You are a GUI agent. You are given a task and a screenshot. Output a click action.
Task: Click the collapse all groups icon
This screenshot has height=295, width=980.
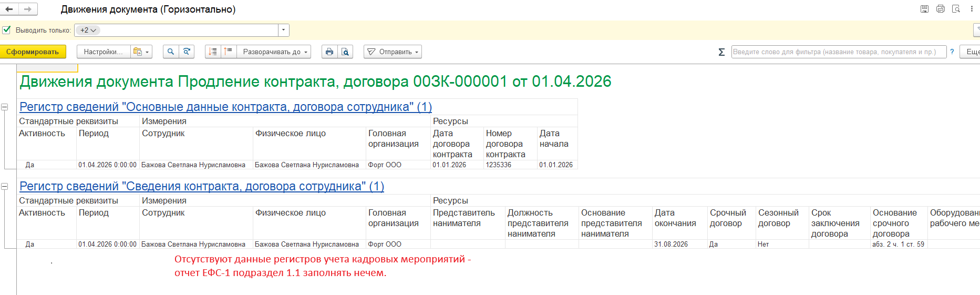coord(228,52)
